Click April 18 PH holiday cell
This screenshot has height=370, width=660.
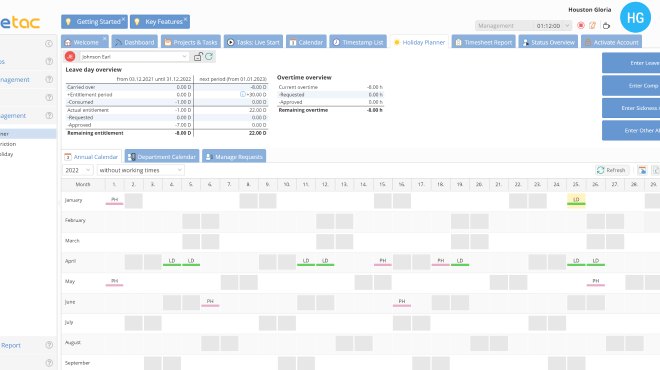441,261
